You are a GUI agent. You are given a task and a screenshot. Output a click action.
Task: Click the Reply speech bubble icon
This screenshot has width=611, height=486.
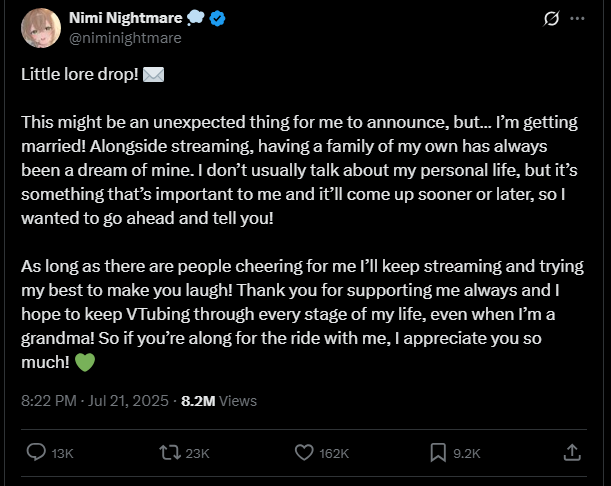36,453
